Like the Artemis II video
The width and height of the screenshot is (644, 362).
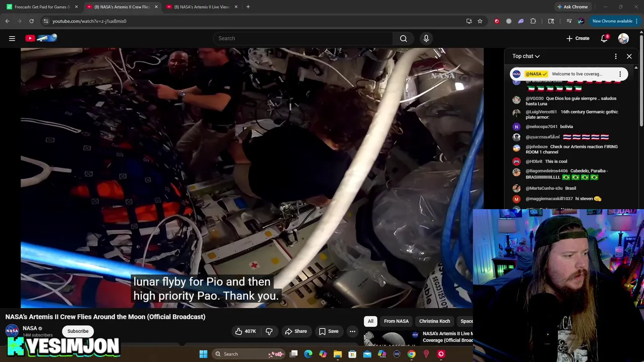point(246,331)
